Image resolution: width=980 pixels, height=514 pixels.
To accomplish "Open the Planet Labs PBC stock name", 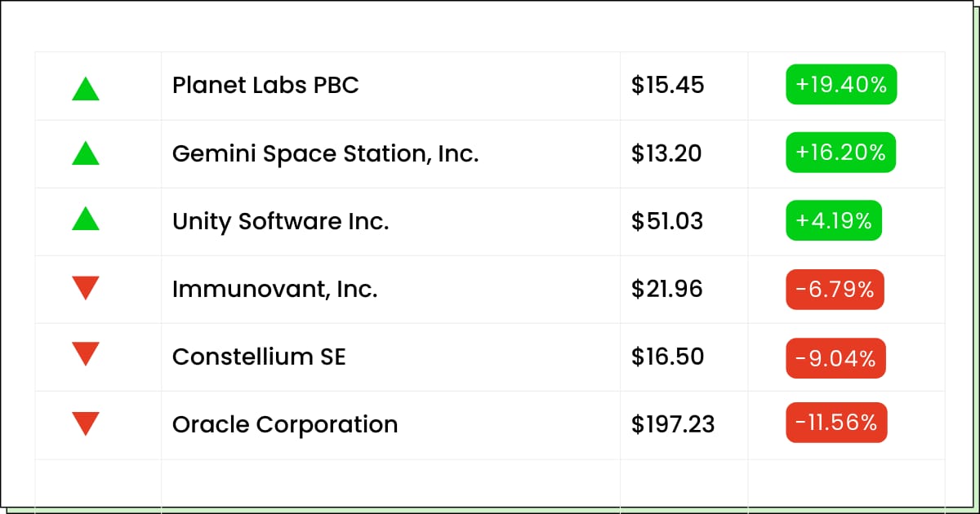I will tap(265, 85).
